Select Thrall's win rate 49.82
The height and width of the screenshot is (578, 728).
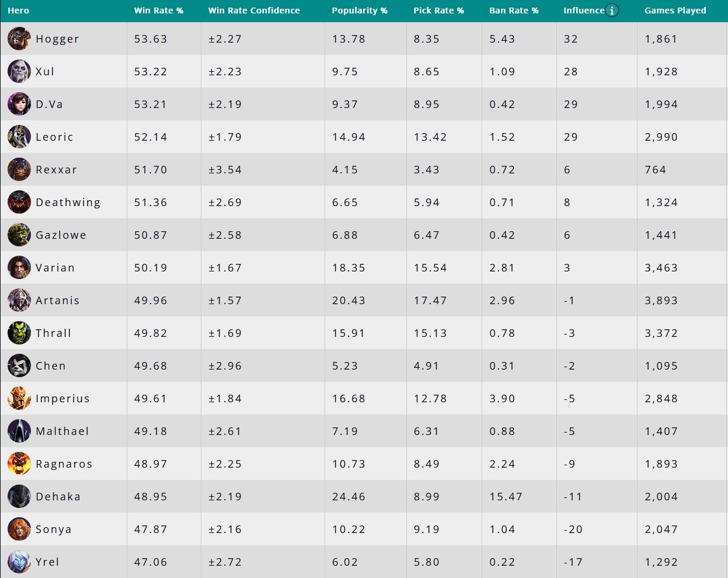(x=151, y=333)
